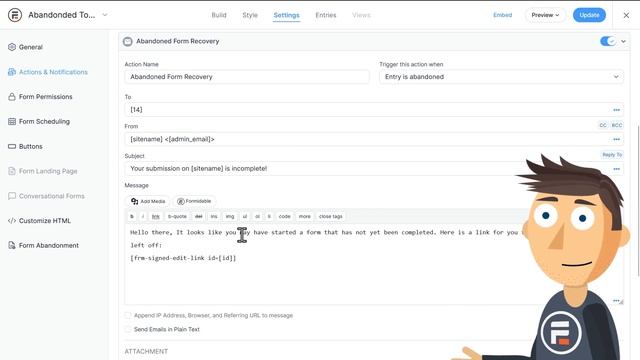Close the form editor with the X
Image resolution: width=640 pixels, height=360 pixels.
(626, 15)
